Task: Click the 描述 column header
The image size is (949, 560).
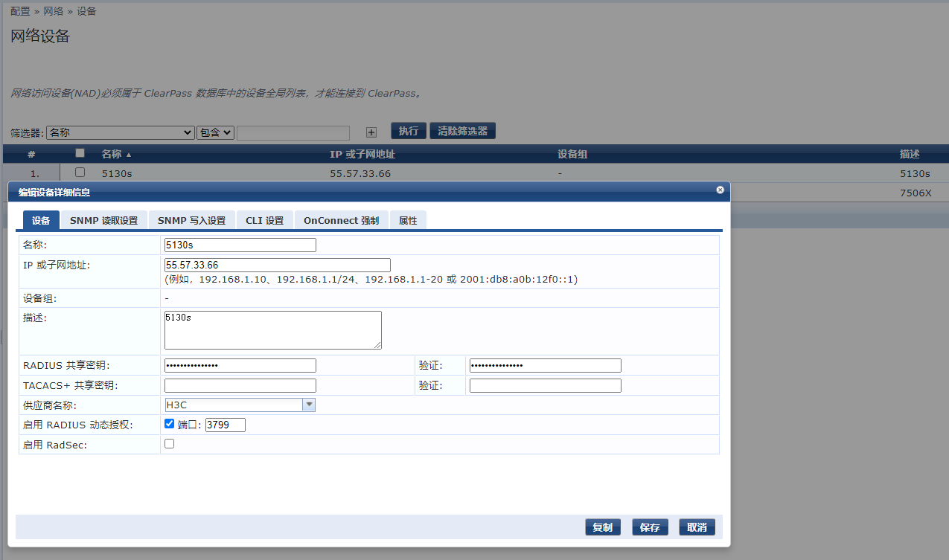Action: (x=910, y=154)
